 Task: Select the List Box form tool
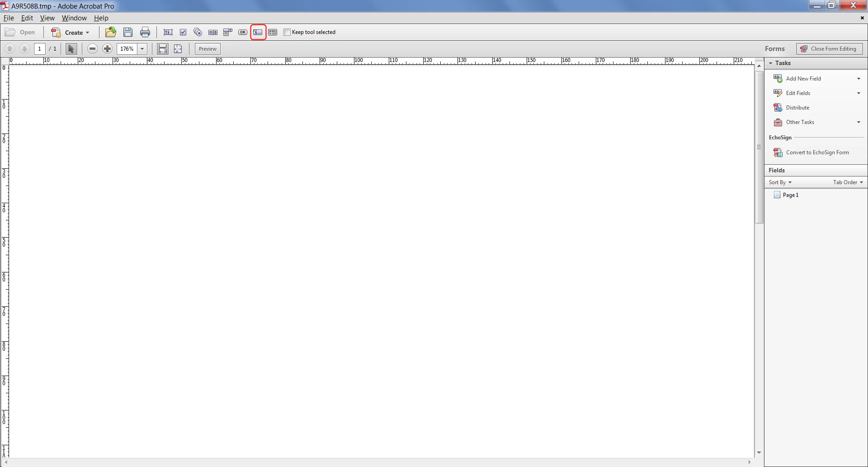click(x=213, y=32)
